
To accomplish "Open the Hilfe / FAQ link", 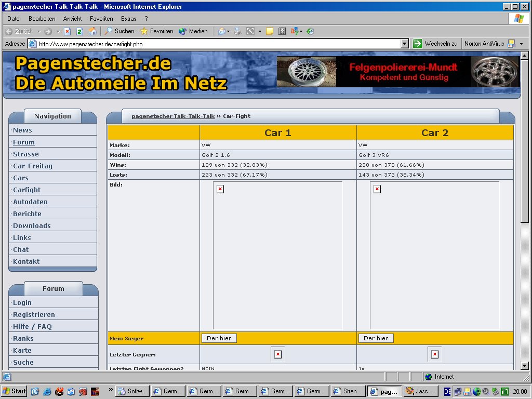I will 32,326.
